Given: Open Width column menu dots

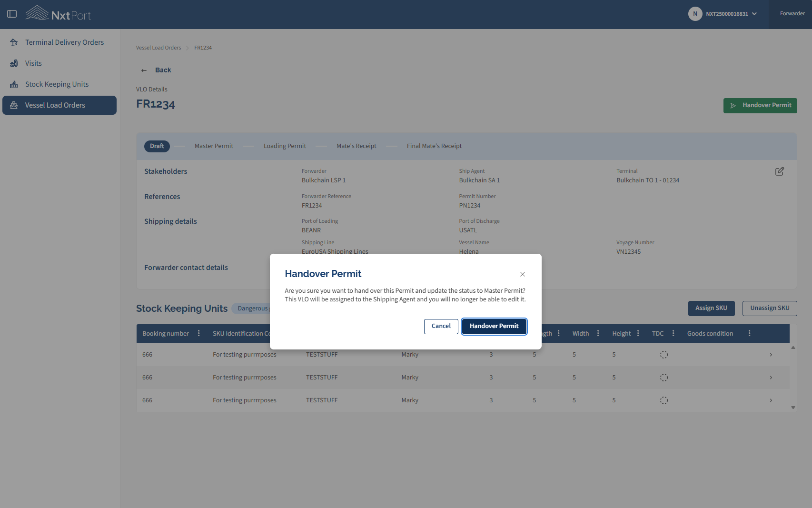Looking at the screenshot, I should coord(598,333).
